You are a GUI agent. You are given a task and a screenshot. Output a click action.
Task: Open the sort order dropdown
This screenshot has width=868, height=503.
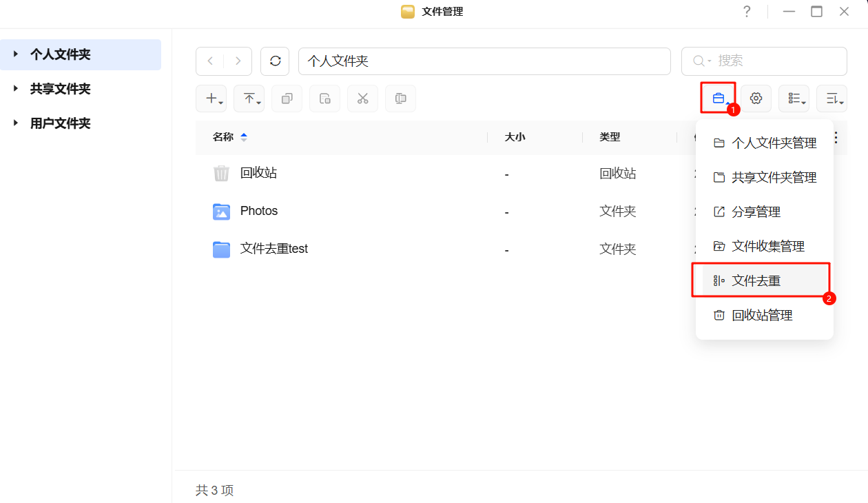click(x=831, y=99)
